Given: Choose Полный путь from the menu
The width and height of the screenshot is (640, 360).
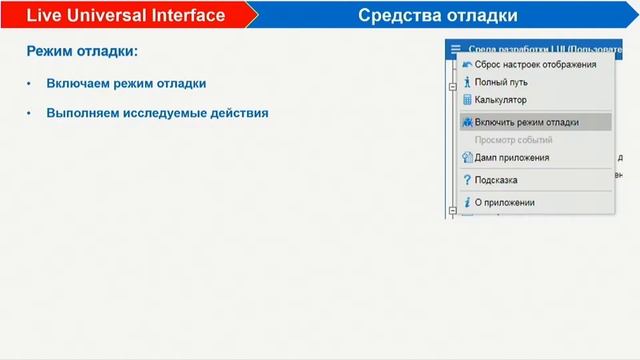Looking at the screenshot, I should pyautogui.click(x=536, y=82).
